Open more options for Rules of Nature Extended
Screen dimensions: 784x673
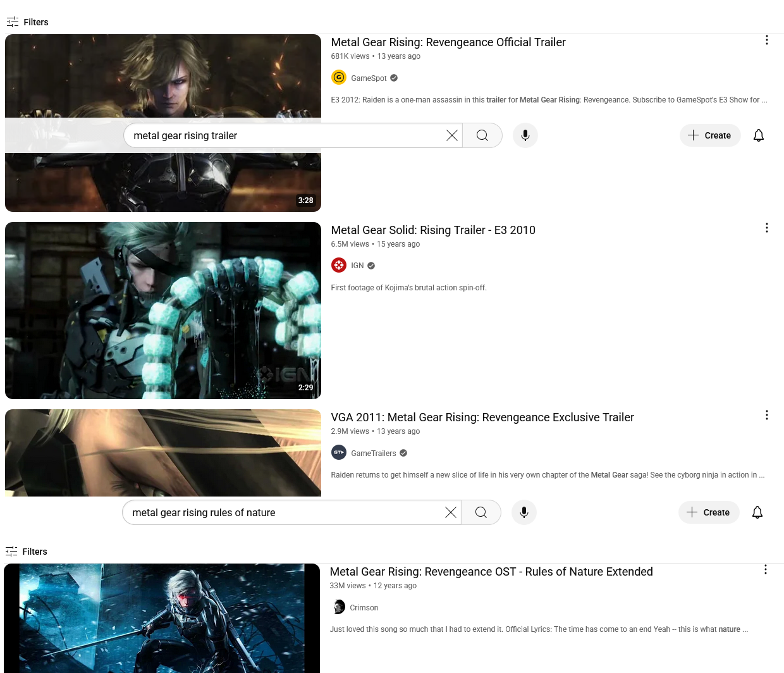(766, 569)
